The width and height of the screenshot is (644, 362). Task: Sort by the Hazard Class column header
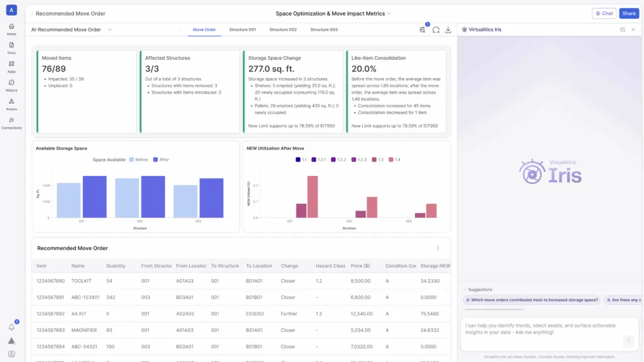(330, 266)
